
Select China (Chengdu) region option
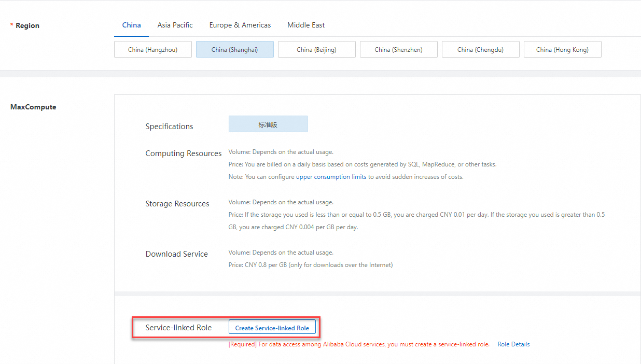[481, 50]
